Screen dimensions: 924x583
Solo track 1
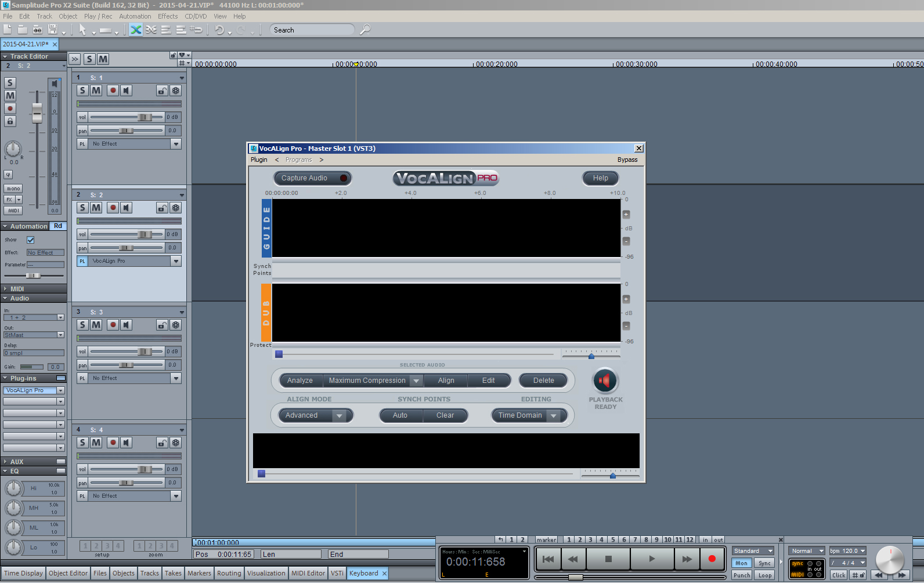click(83, 90)
